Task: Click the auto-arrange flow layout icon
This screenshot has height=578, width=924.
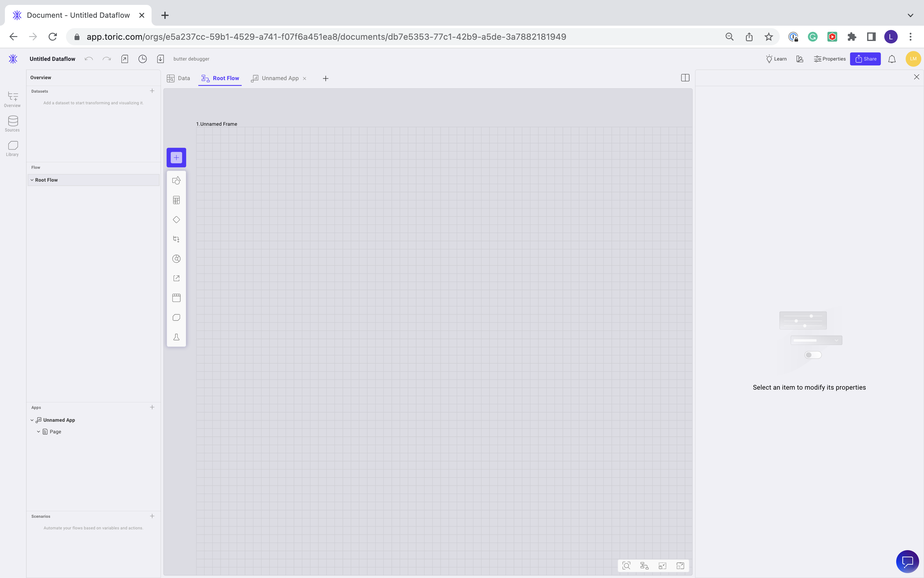Action: (x=644, y=566)
